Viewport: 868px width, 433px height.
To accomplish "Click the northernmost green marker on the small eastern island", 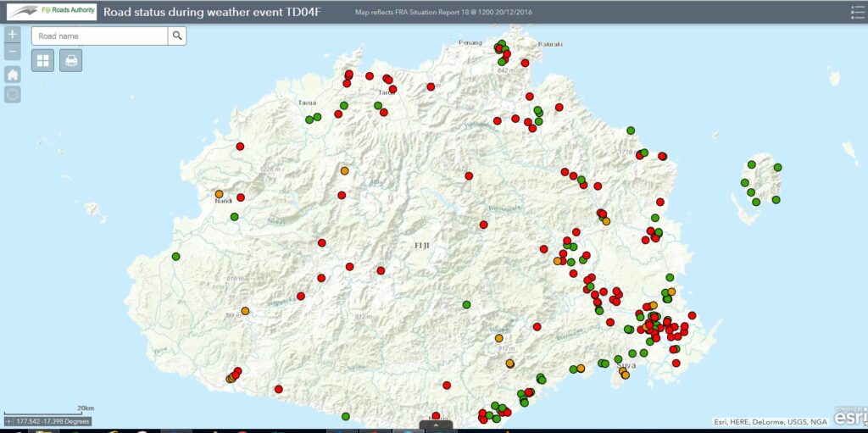I will coord(752,164).
